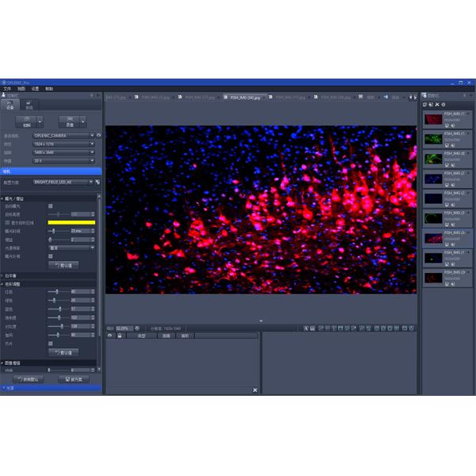Click the yellow color bar
The width and height of the screenshot is (476, 476).
(x=71, y=222)
